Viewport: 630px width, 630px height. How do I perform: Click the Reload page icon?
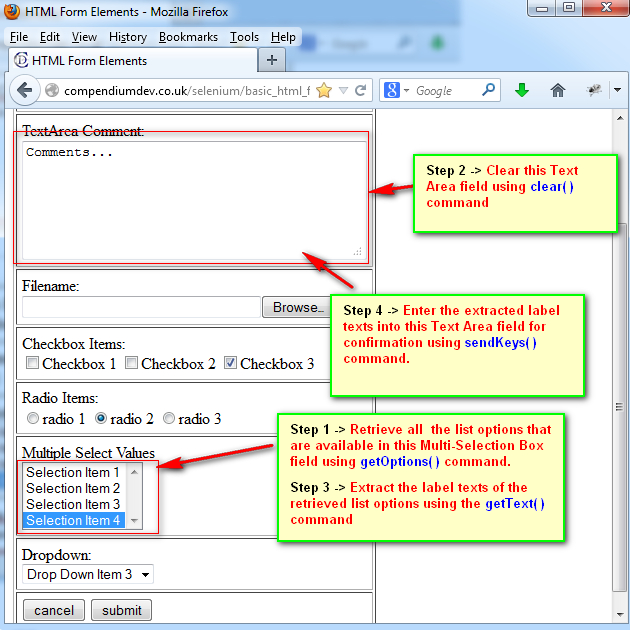tap(361, 90)
